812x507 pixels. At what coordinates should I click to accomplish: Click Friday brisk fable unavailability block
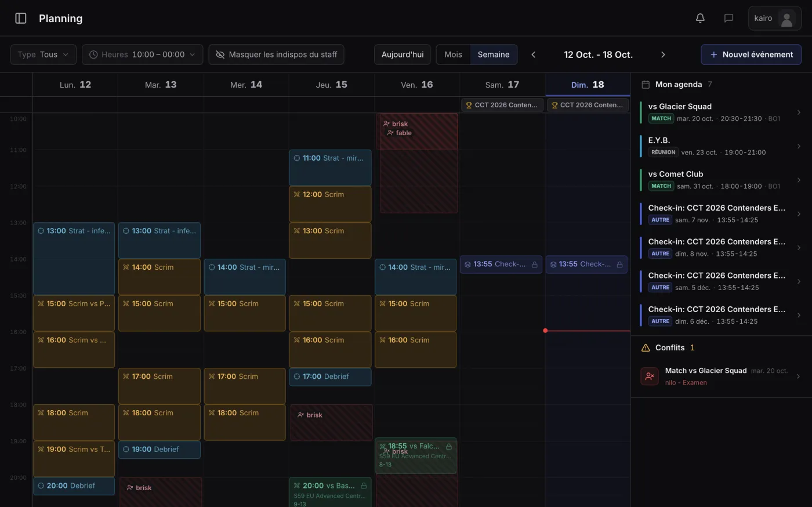click(x=419, y=163)
